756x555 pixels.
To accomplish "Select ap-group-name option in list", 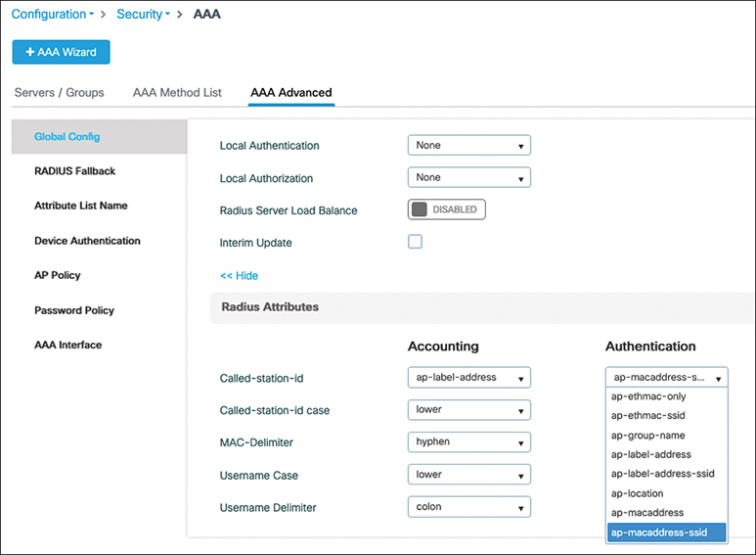I will pos(647,436).
